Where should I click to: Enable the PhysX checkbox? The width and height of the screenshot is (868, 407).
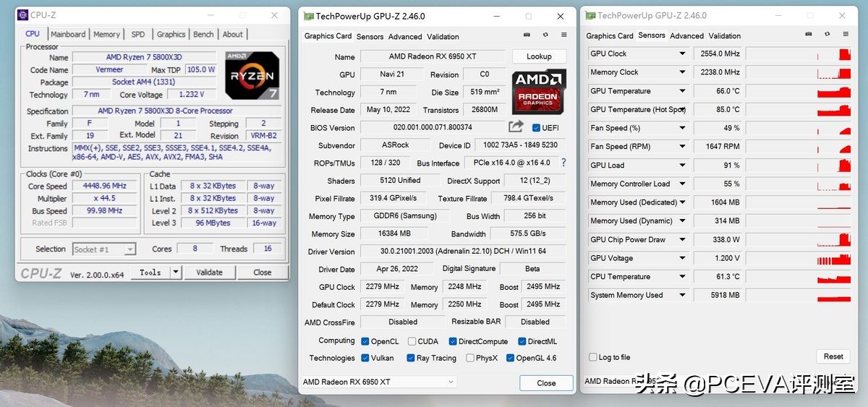[470, 358]
